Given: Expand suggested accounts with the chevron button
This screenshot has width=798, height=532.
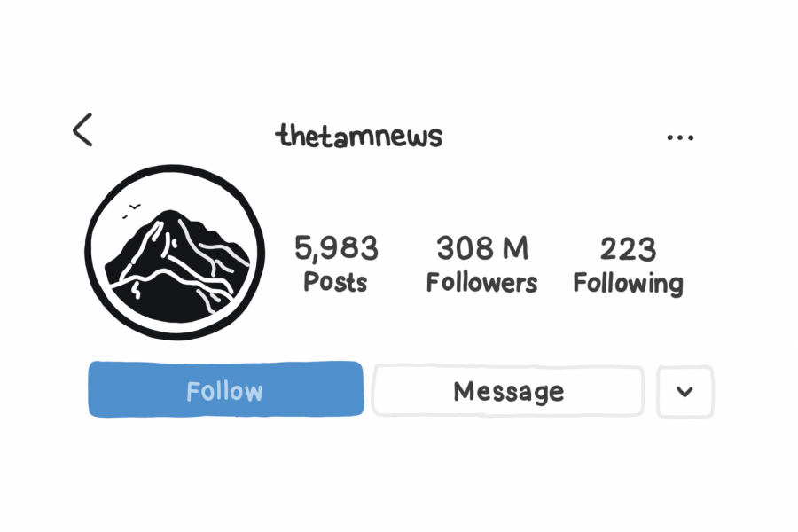Looking at the screenshot, I should click(685, 392).
